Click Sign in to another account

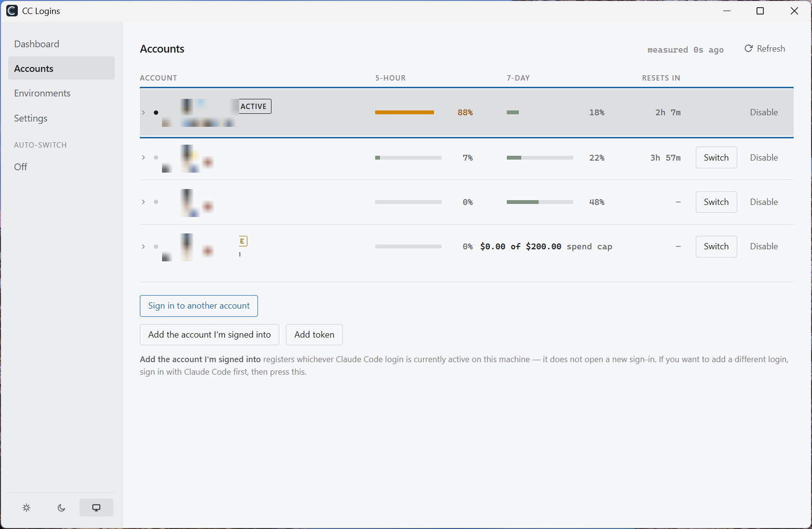point(199,306)
